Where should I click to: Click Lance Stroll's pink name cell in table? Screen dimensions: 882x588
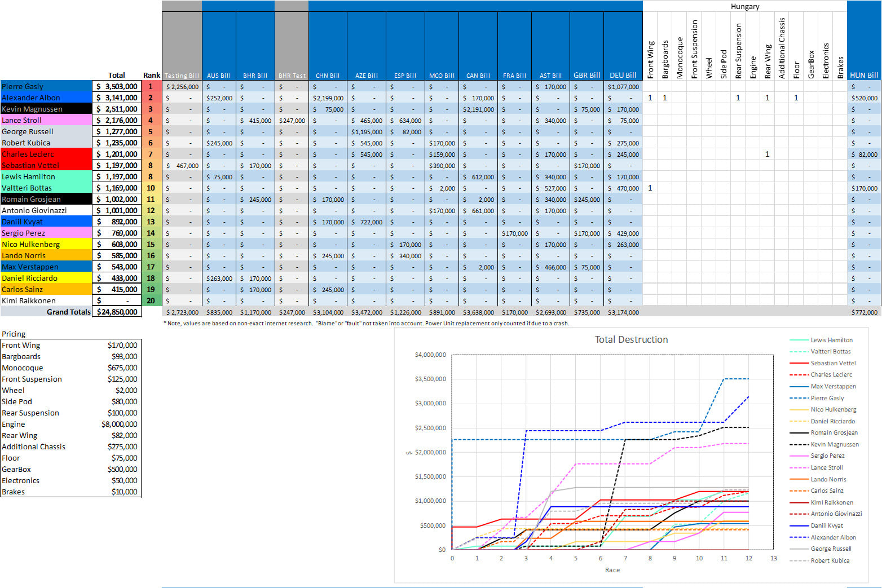[x=46, y=120]
